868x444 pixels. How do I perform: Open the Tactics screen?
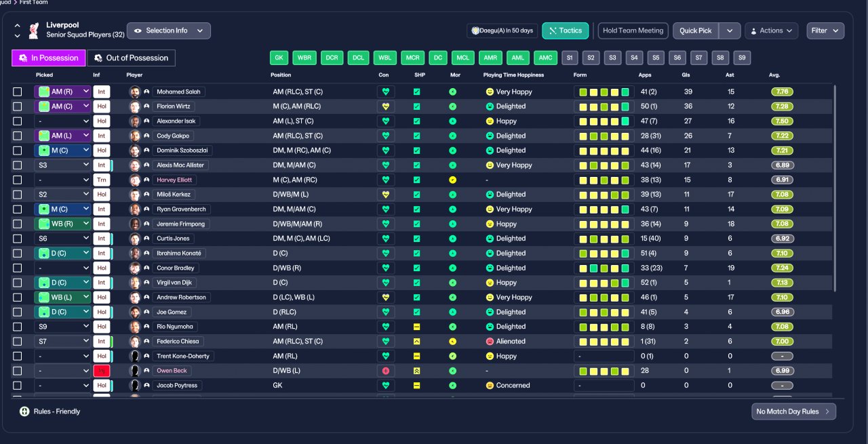point(566,31)
